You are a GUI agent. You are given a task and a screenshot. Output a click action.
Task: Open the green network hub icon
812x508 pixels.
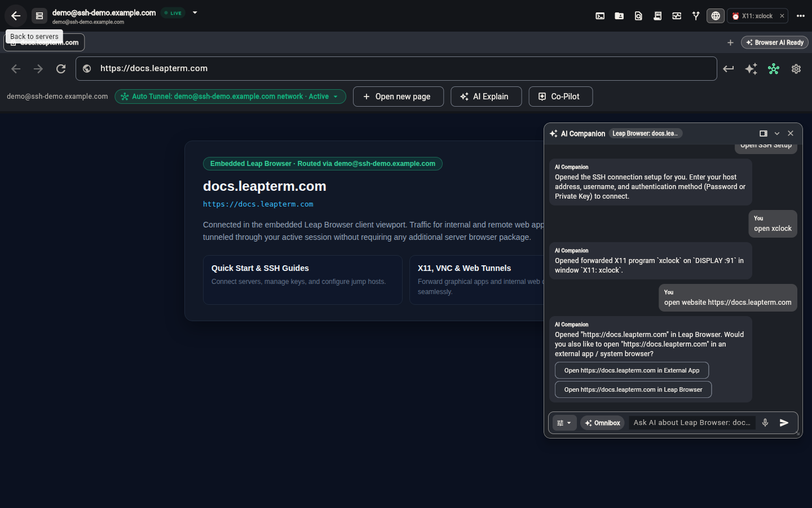point(774,69)
